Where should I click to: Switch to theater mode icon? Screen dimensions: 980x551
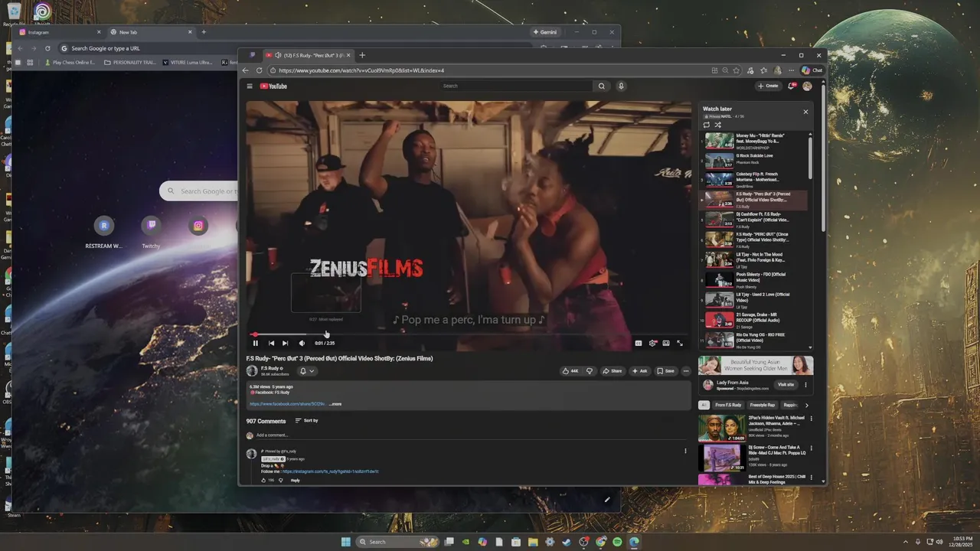tap(666, 343)
